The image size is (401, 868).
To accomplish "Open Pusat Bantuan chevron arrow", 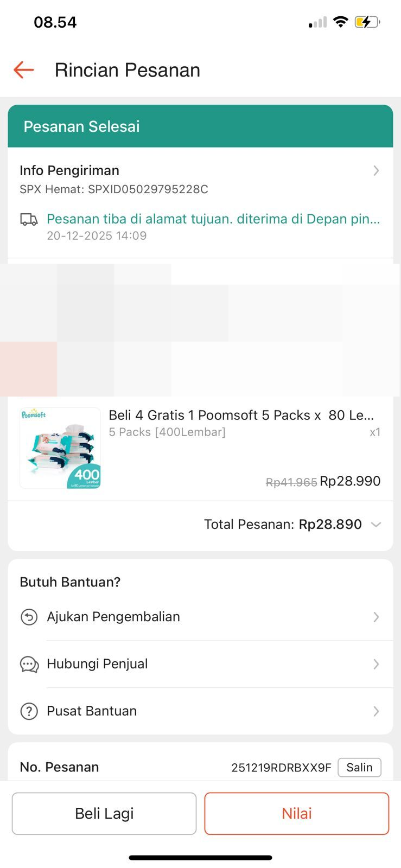I will [376, 711].
